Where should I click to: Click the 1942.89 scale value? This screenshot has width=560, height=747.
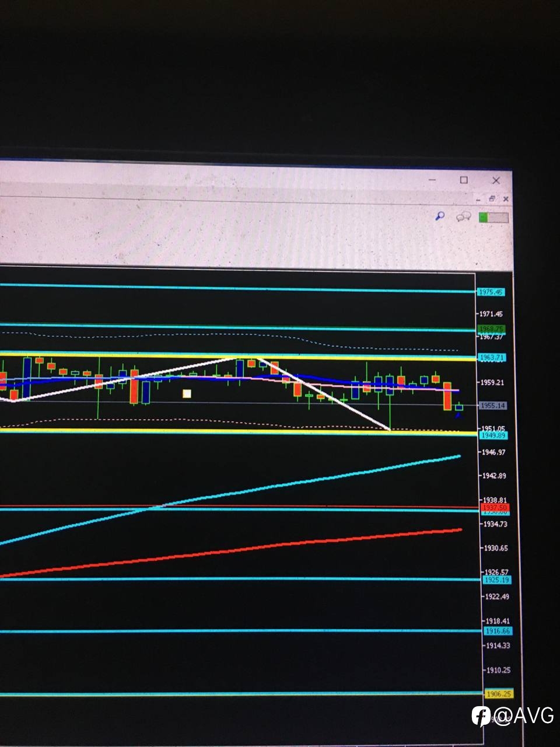coord(495,476)
